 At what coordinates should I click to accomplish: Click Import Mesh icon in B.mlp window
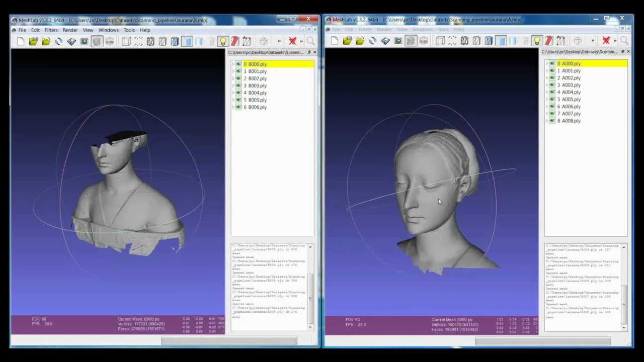(x=46, y=41)
